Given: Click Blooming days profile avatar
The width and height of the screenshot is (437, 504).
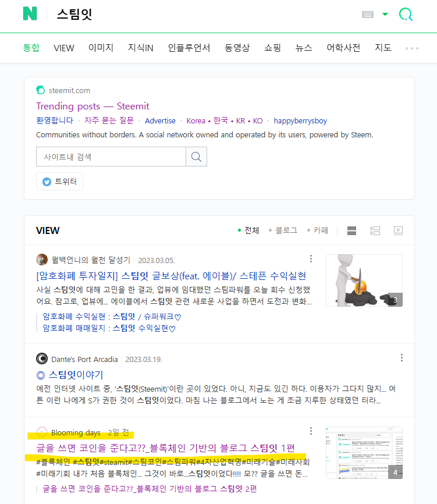Looking at the screenshot, I should (42, 432).
